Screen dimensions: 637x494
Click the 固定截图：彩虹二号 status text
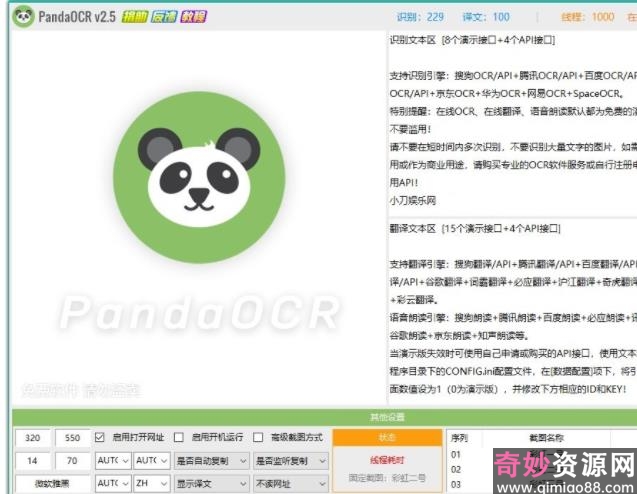pos(387,478)
